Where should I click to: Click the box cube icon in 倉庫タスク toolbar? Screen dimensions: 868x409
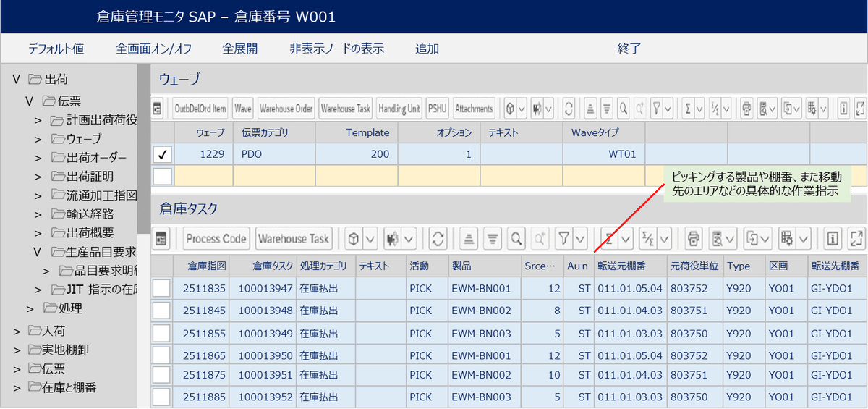pyautogui.click(x=353, y=238)
